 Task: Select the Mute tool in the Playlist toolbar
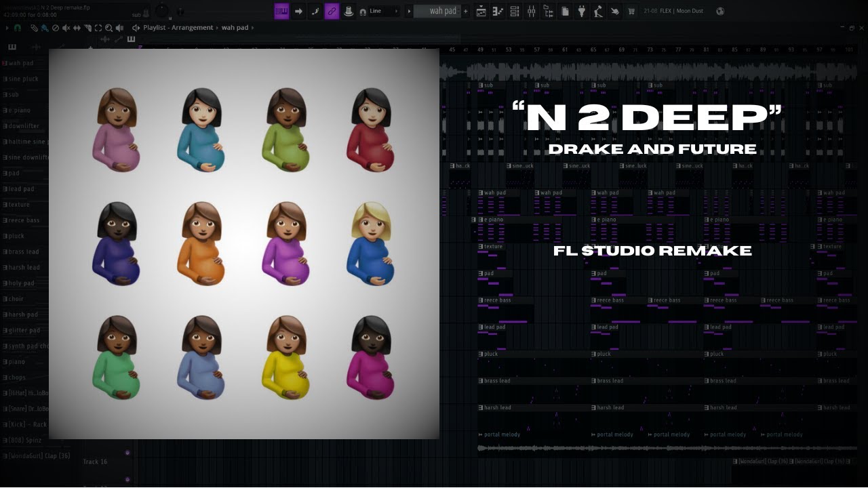pyautogui.click(x=66, y=28)
